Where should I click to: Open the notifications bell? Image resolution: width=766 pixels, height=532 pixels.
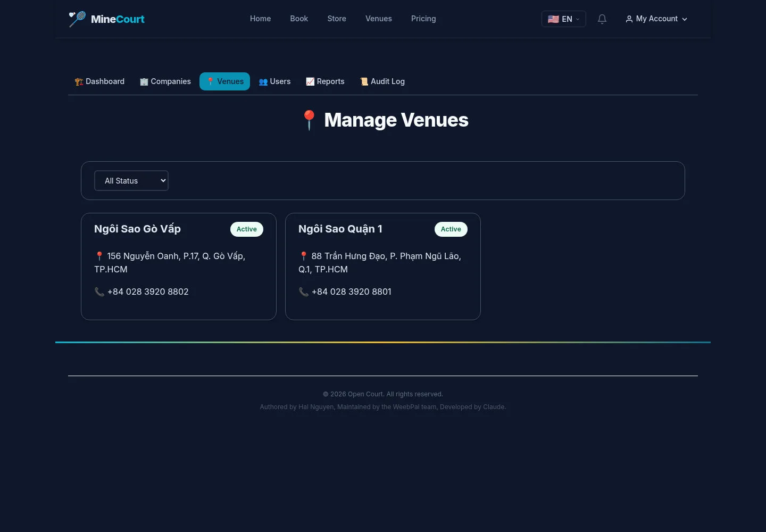coord(602,19)
